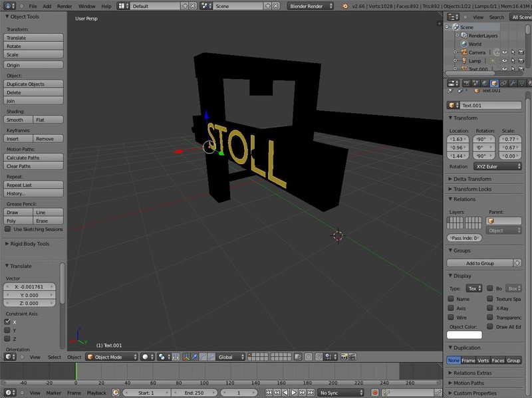Check the Y constraint axis checkbox
This screenshot has width=532, height=398.
click(7, 330)
